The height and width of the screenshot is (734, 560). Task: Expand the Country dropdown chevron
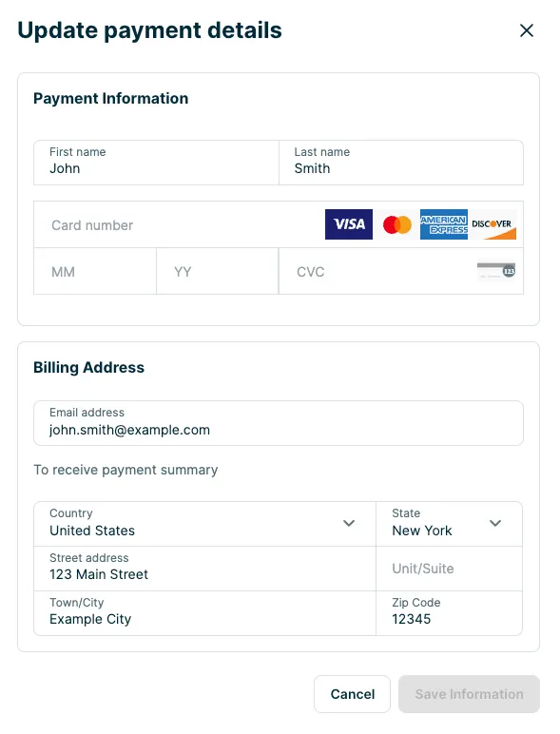click(x=349, y=523)
